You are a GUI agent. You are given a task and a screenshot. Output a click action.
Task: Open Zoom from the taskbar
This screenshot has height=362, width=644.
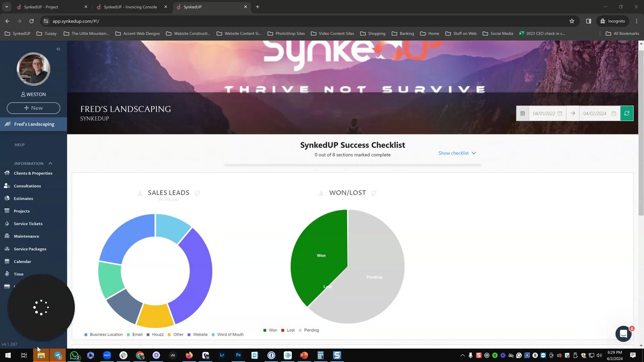(x=107, y=355)
